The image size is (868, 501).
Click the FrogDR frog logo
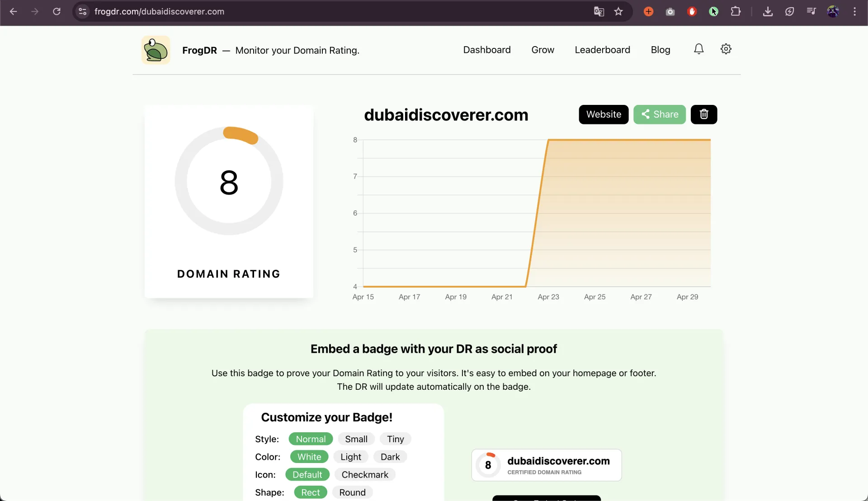point(156,50)
